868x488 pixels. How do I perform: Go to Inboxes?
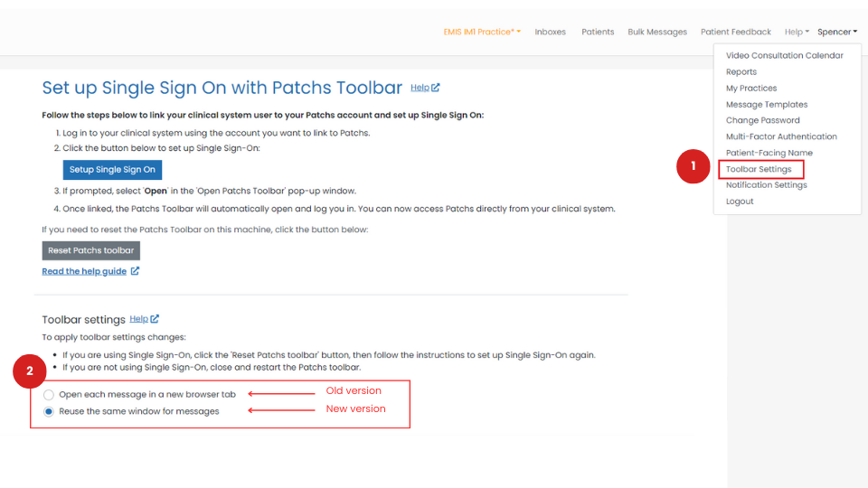click(x=550, y=33)
